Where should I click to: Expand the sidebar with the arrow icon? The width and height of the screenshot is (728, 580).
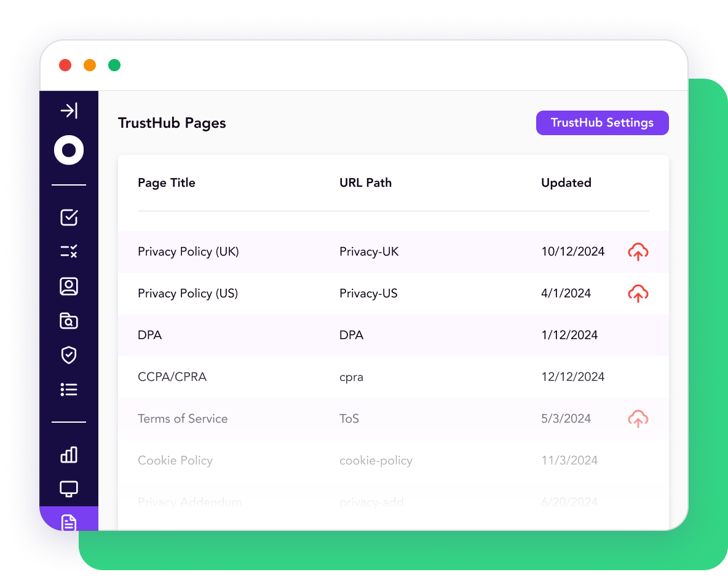[69, 111]
